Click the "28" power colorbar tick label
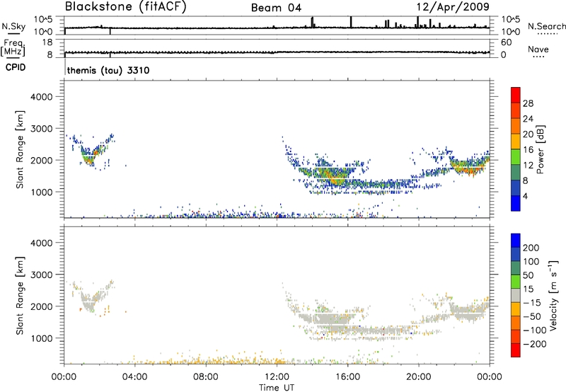The image size is (566, 392). [528, 103]
